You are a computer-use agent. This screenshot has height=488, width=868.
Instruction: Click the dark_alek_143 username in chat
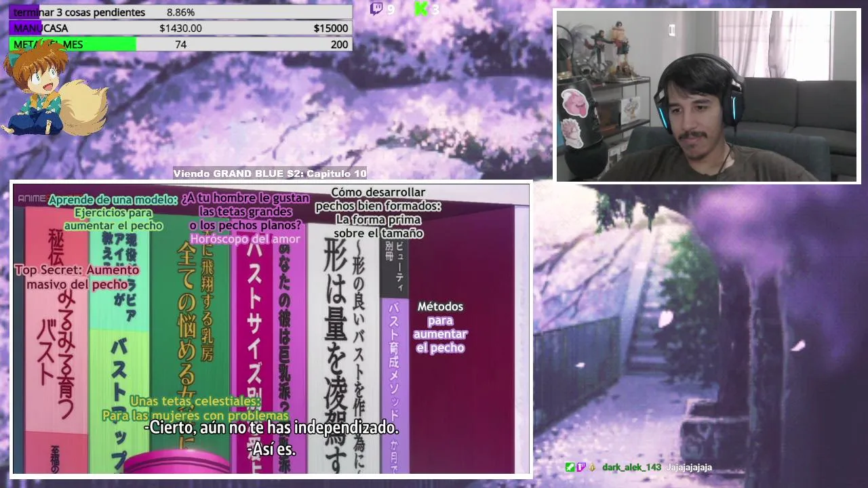pos(631,467)
